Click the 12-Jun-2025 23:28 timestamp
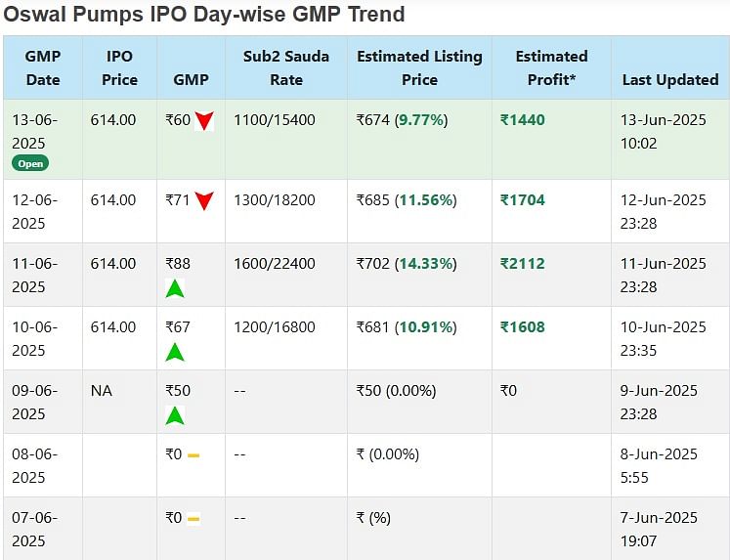 tap(663, 211)
